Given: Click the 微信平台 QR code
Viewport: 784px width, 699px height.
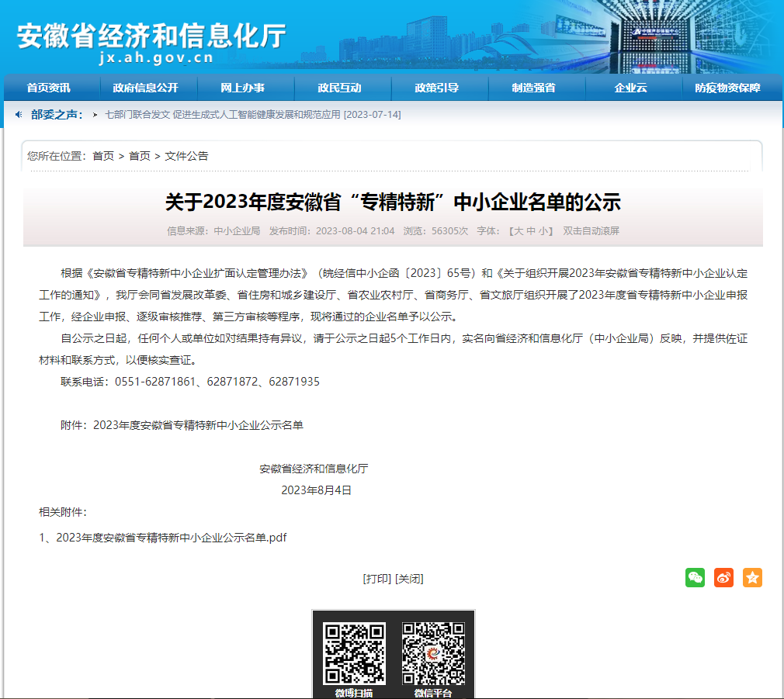Looking at the screenshot, I should [433, 653].
